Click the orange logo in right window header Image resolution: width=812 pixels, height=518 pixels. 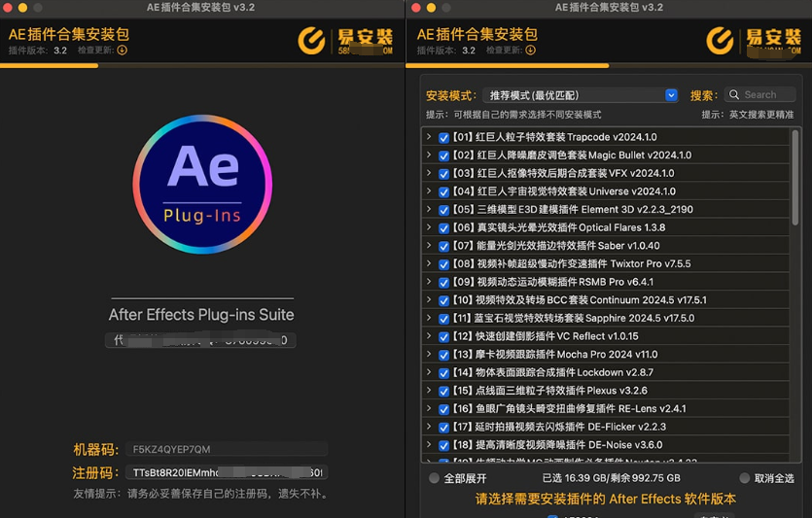[x=721, y=41]
